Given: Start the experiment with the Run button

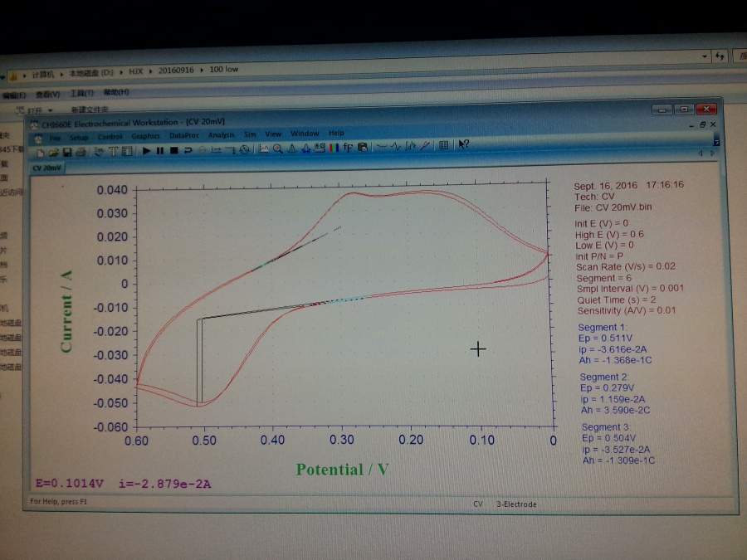Looking at the screenshot, I should coord(146,151).
